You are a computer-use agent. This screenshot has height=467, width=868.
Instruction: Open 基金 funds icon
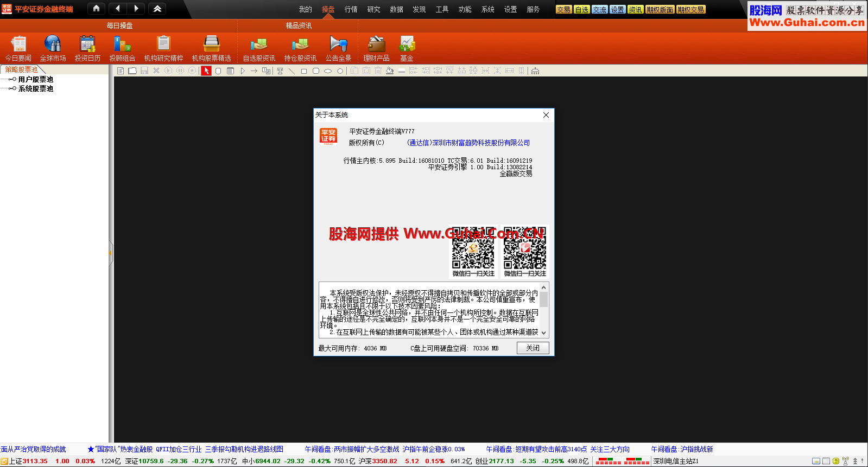click(407, 48)
